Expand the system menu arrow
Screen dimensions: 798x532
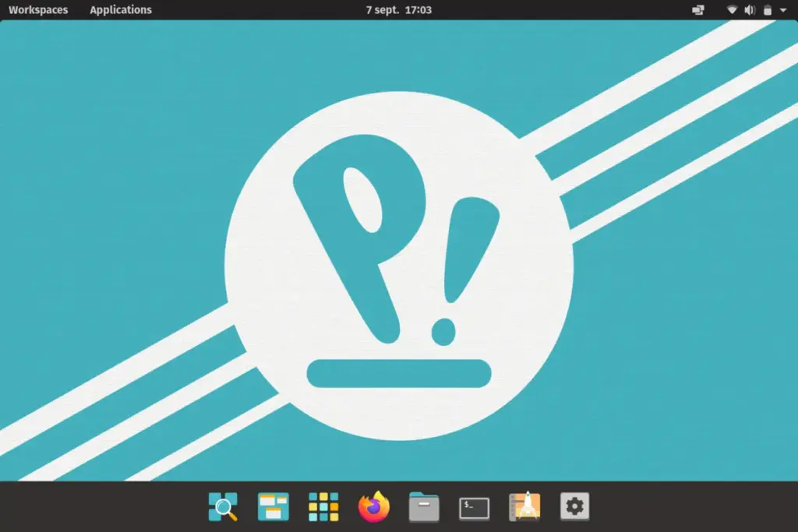click(783, 10)
